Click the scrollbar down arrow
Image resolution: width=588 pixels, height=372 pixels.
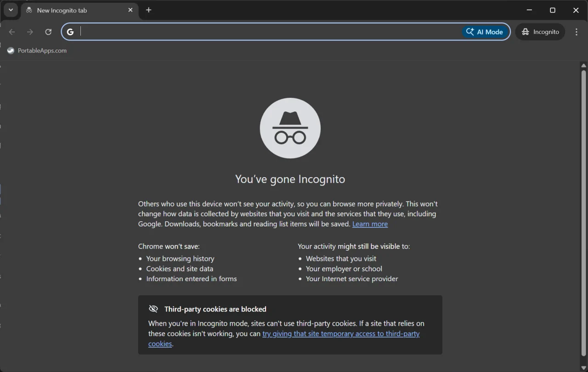(584, 367)
